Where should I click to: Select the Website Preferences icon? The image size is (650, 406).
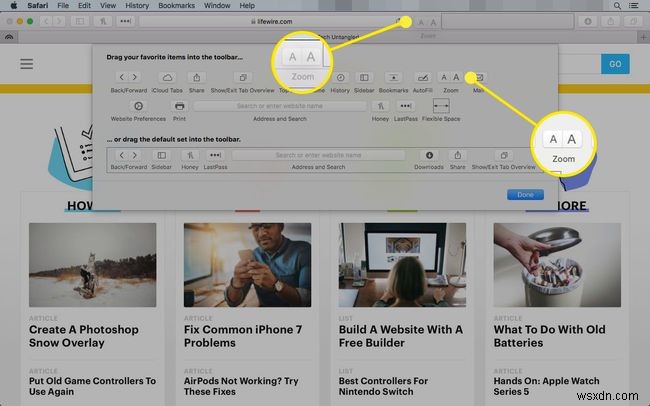tap(138, 106)
